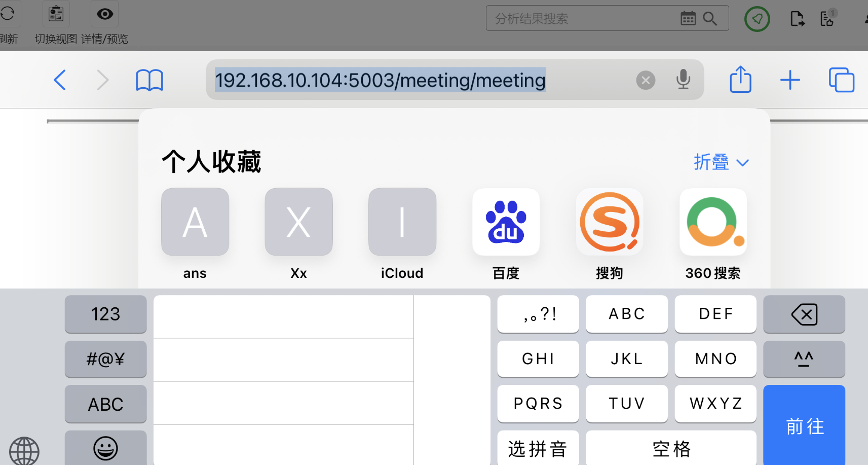Tap the DEF letter key
The width and height of the screenshot is (868, 465).
pyautogui.click(x=715, y=314)
